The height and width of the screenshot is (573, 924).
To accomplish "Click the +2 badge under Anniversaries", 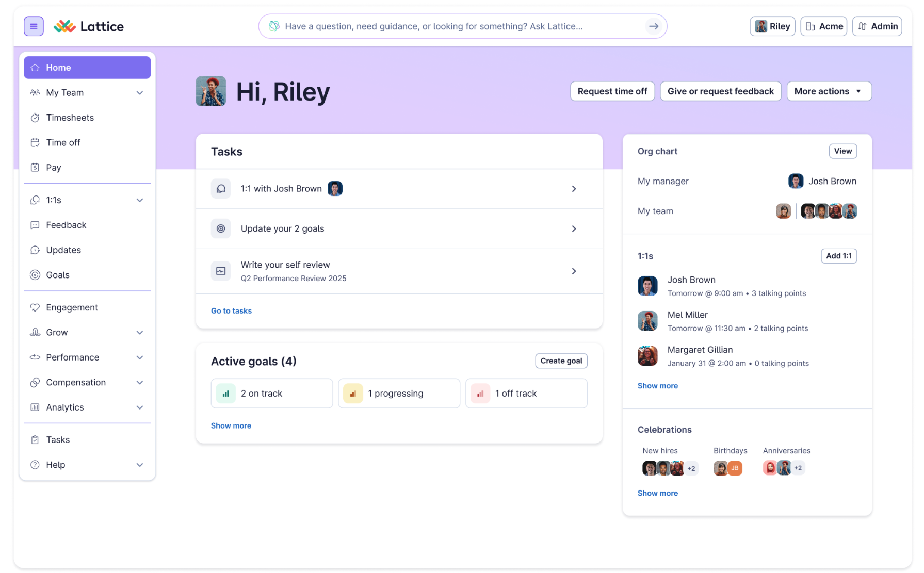I will (798, 468).
